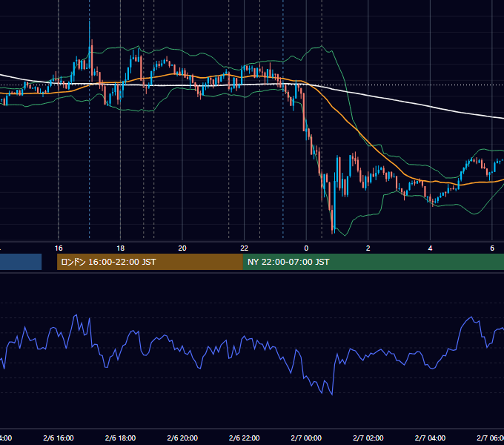Click the London 16:00-22:00 JST session bar
Image resolution: width=504 pixels, height=445 pixels.
[x=150, y=262]
